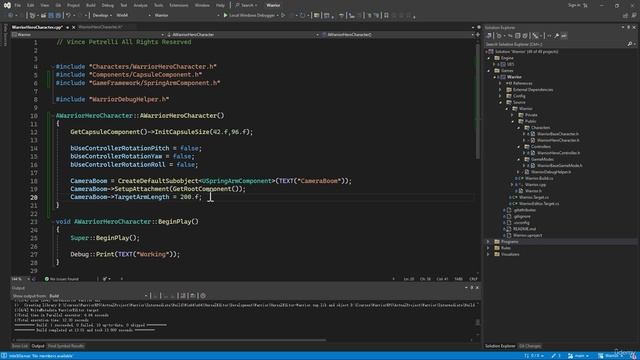Screen dimensions: 640x360
Task: Open the Debug menu
Action: pyautogui.click(x=108, y=5)
